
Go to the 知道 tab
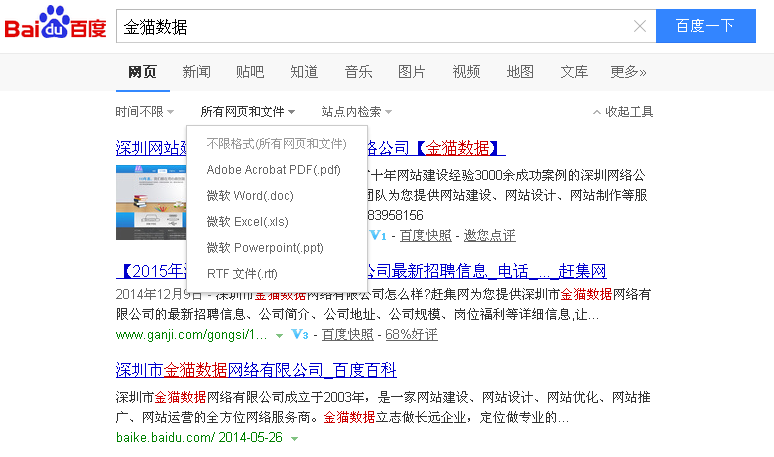click(304, 72)
